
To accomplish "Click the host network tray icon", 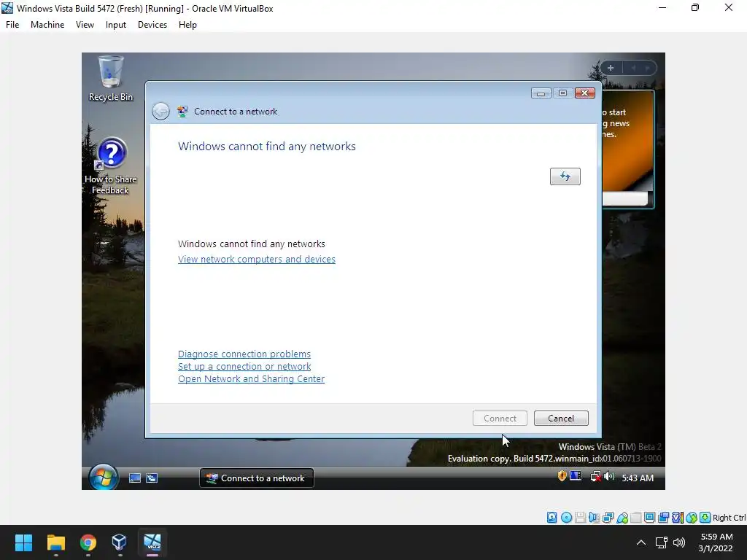I will click(x=661, y=542).
